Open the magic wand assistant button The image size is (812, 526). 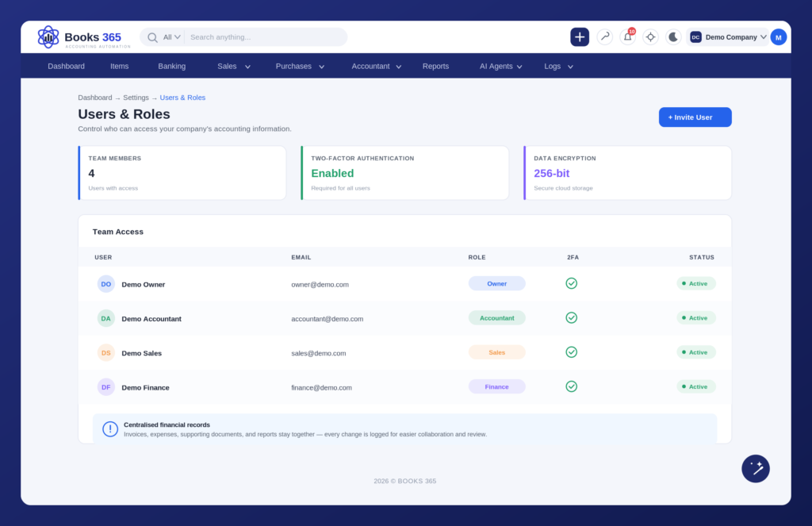756,468
